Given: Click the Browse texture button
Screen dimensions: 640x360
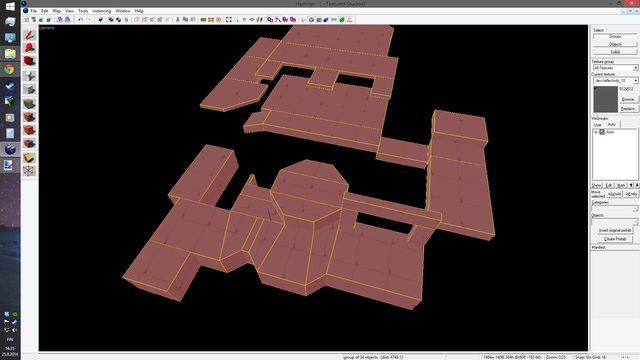Looking at the screenshot, I should point(629,99).
